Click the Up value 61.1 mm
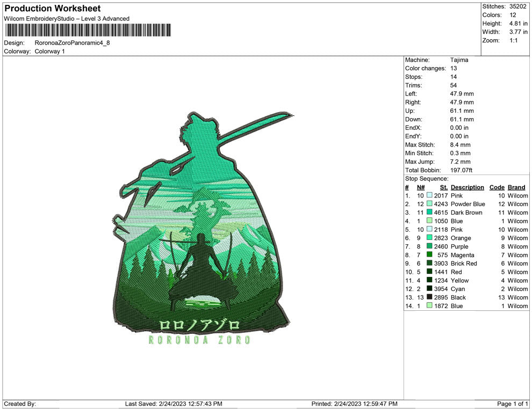This screenshot has width=532, height=409. tap(462, 111)
